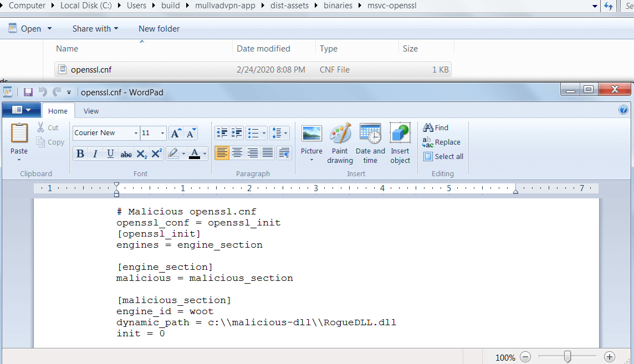Toggle Underline formatting
Screen dimensions: 634x364
coord(110,153)
